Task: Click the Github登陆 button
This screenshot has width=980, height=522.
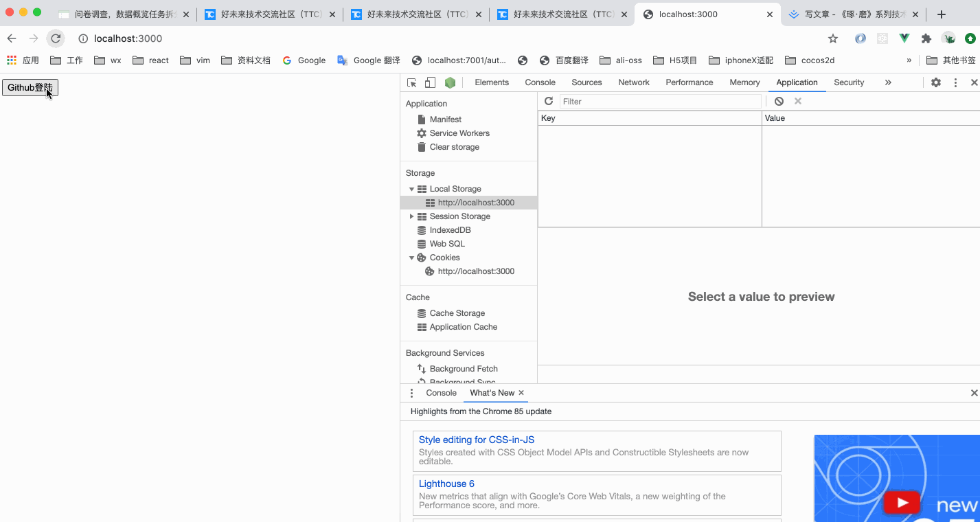Action: (x=30, y=87)
